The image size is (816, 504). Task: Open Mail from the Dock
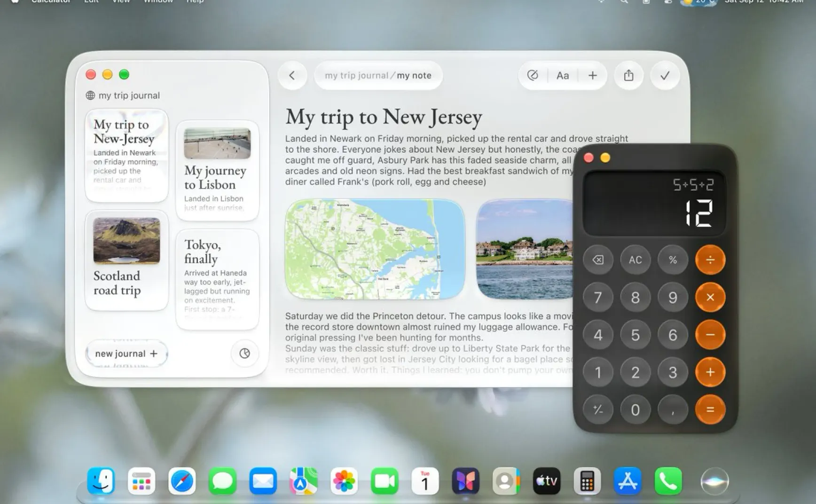click(263, 481)
